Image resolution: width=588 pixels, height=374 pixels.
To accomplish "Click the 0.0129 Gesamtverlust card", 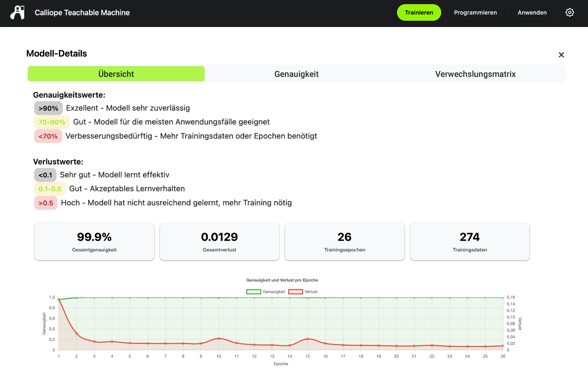I will 220,241.
